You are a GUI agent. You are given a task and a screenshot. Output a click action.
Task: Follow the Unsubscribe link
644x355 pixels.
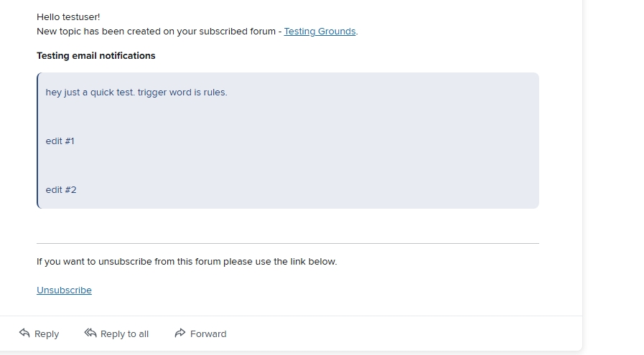point(64,290)
